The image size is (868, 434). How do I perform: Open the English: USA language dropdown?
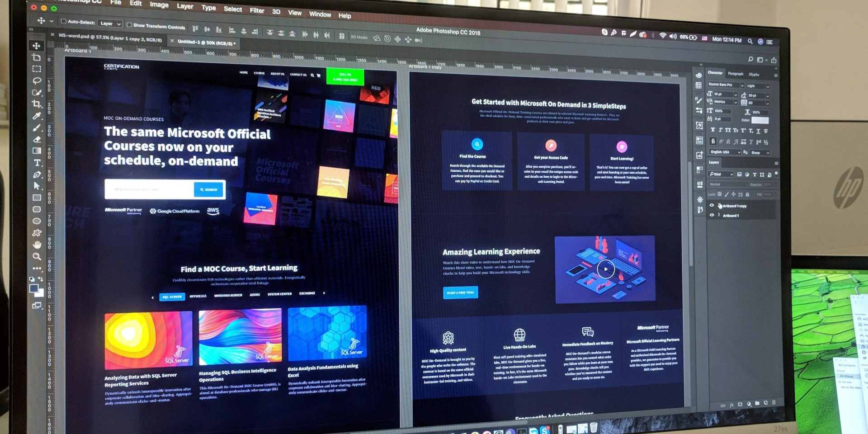click(x=725, y=152)
